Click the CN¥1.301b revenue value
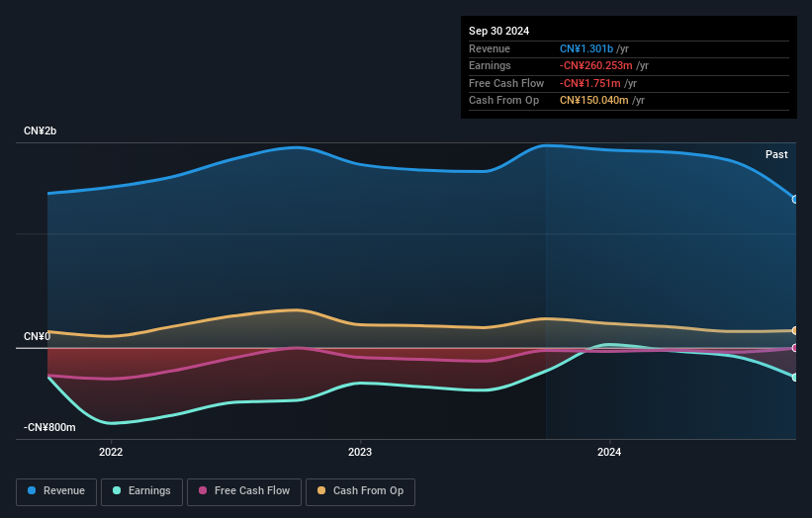The width and height of the screenshot is (812, 518). click(x=586, y=48)
